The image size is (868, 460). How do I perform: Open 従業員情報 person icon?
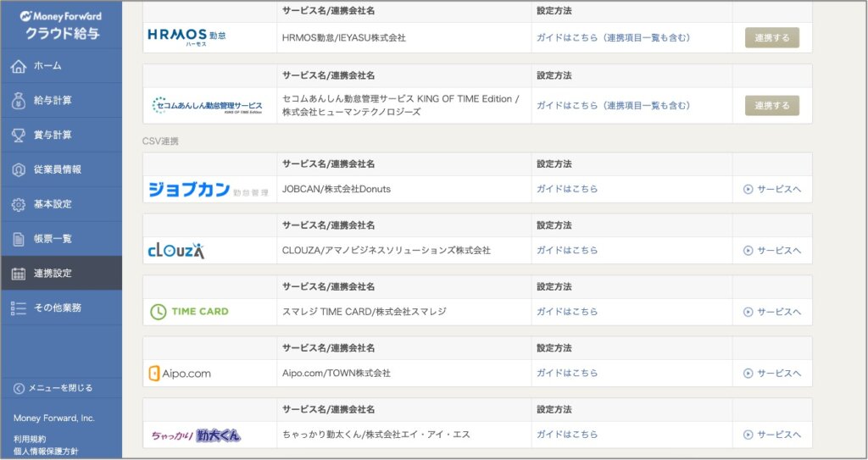click(19, 170)
